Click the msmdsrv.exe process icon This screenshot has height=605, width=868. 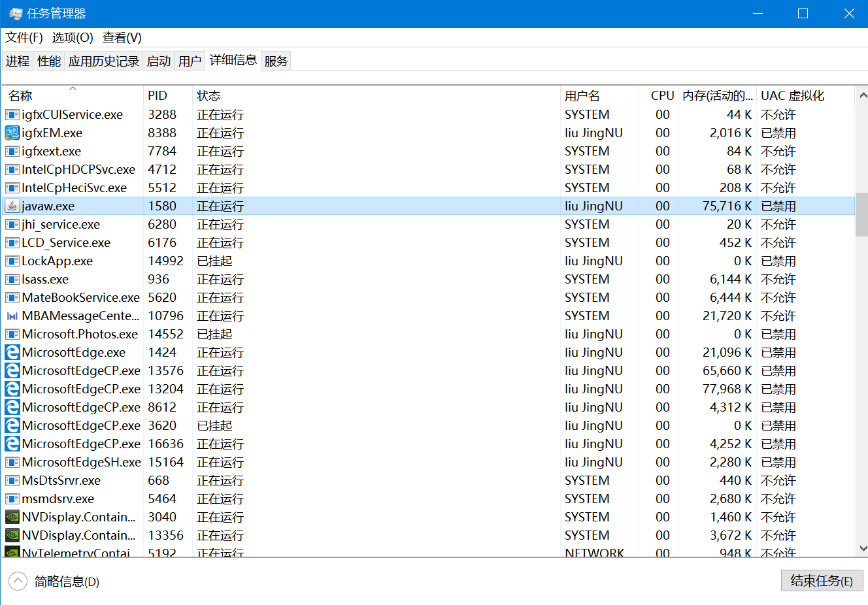click(12, 499)
